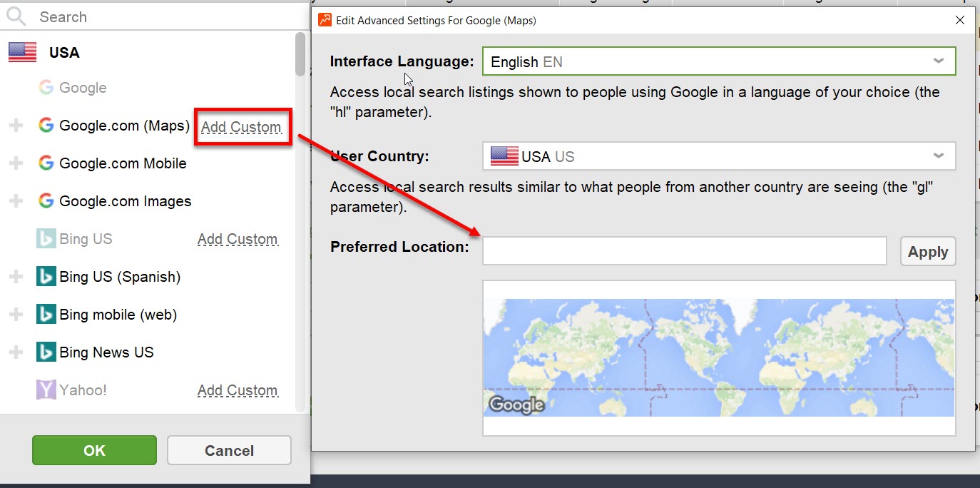Viewport: 980px width, 488px height.
Task: Open the User Country dropdown
Action: click(719, 156)
